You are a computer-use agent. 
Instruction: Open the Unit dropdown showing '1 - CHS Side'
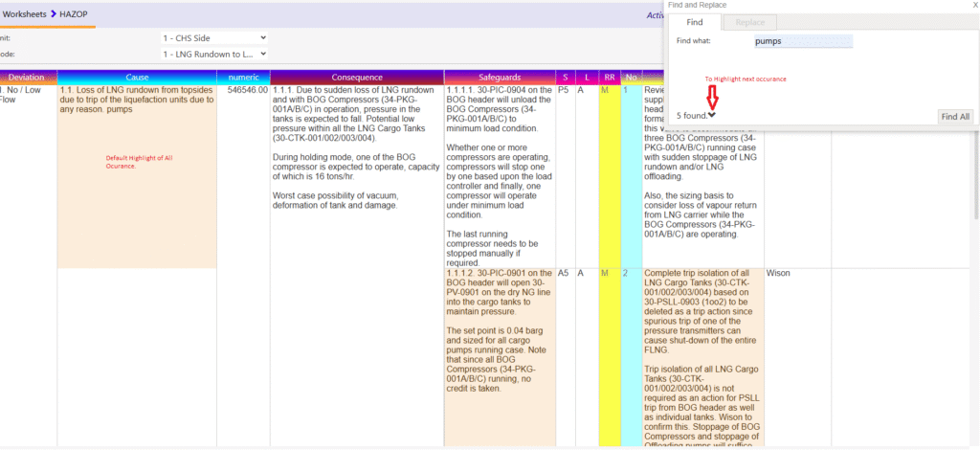[x=213, y=38]
